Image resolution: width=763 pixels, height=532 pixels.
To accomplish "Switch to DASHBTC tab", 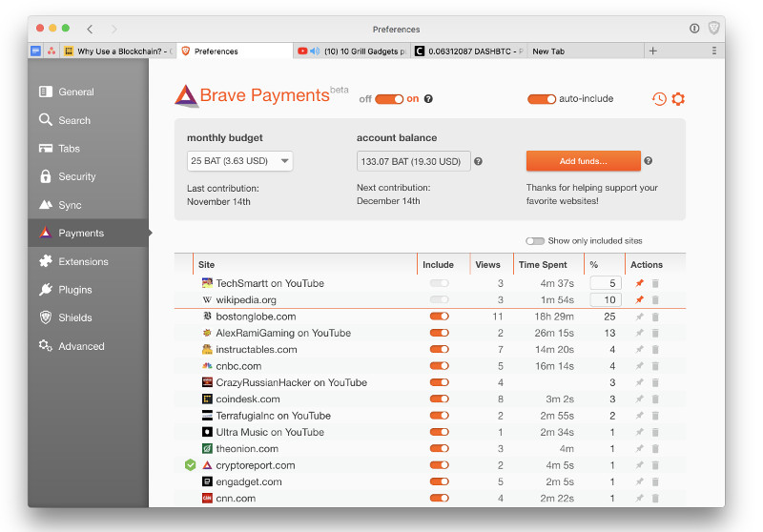I will point(468,51).
